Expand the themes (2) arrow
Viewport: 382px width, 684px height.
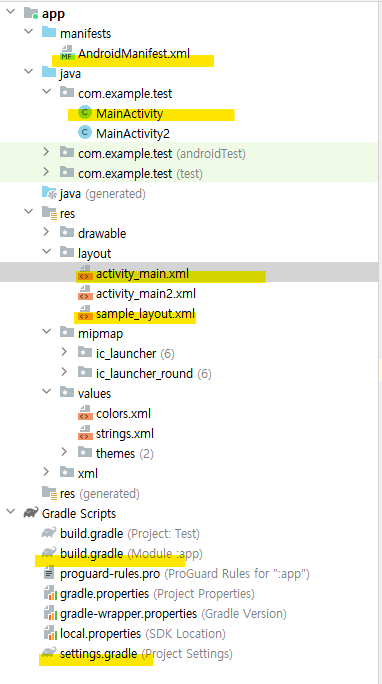(65, 453)
